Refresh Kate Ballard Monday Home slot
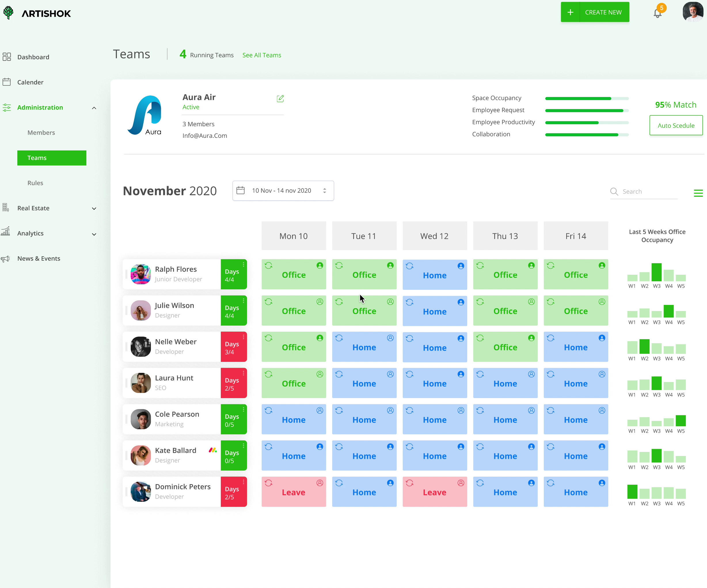The image size is (707, 588). (268, 447)
